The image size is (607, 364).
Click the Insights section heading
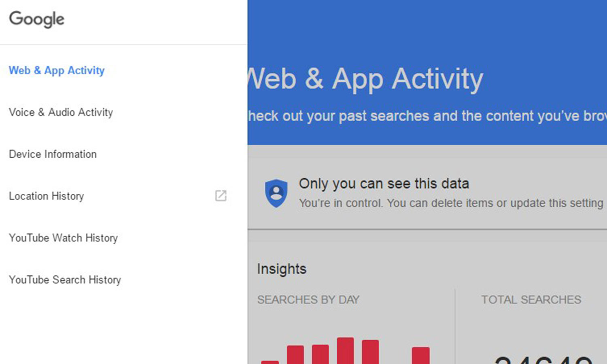pos(282,269)
